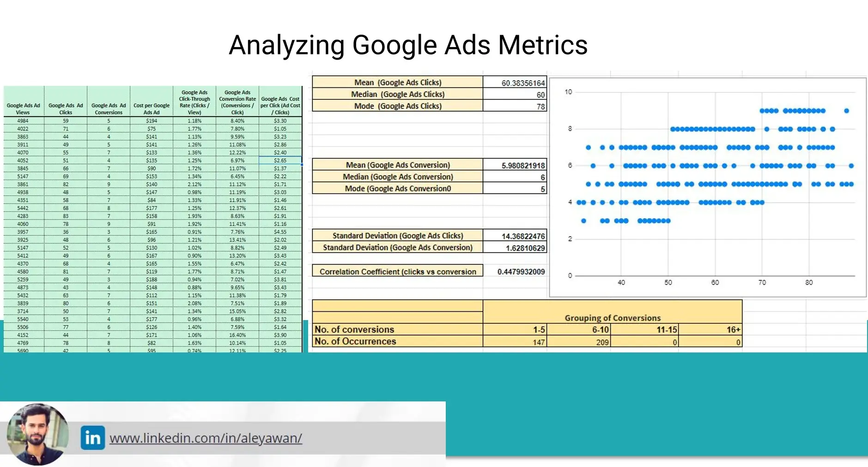868x467 pixels.
Task: Click the chart y-axis label 10
Action: point(568,92)
